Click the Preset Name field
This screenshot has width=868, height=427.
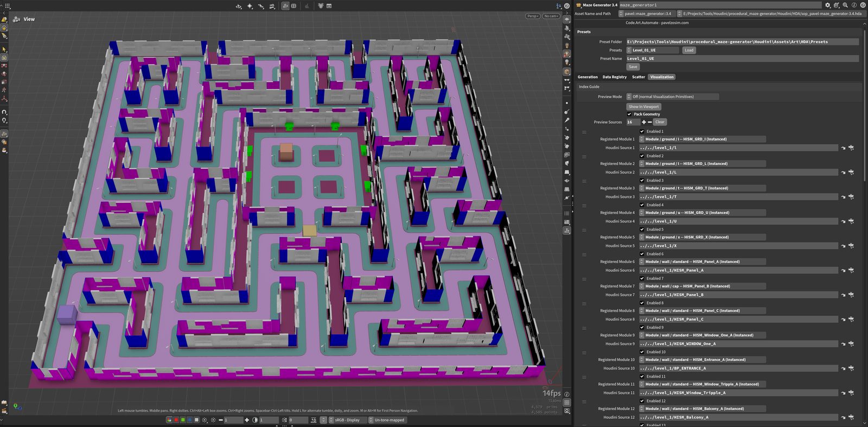pos(743,59)
